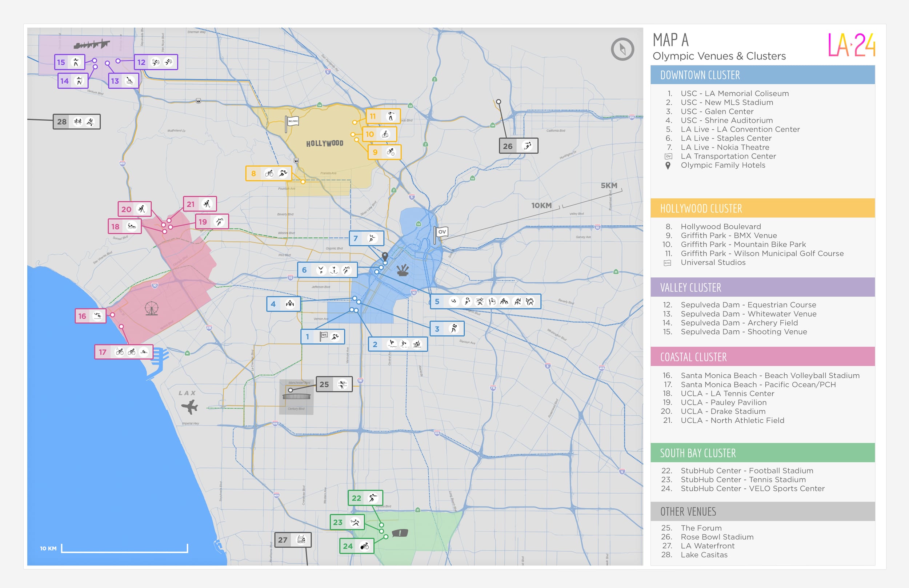Click the Sepulveda Dam icon in the Valley cluster

[92, 45]
